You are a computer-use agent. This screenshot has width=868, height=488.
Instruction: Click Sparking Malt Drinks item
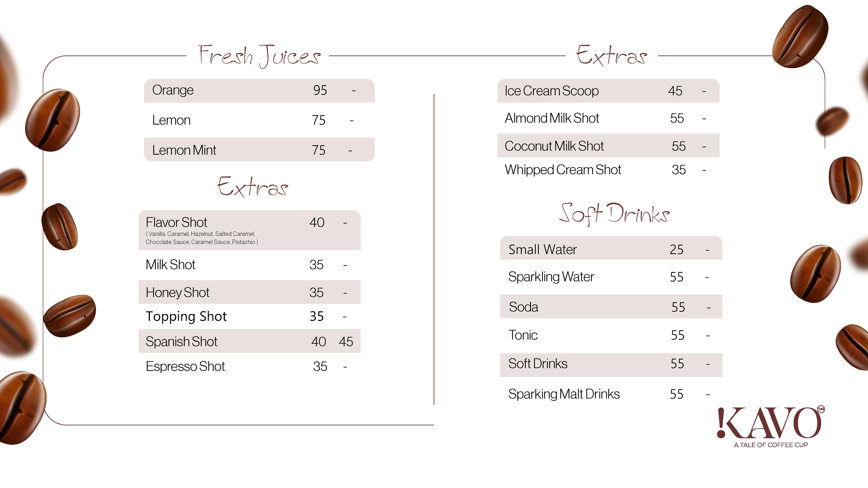[x=564, y=394]
